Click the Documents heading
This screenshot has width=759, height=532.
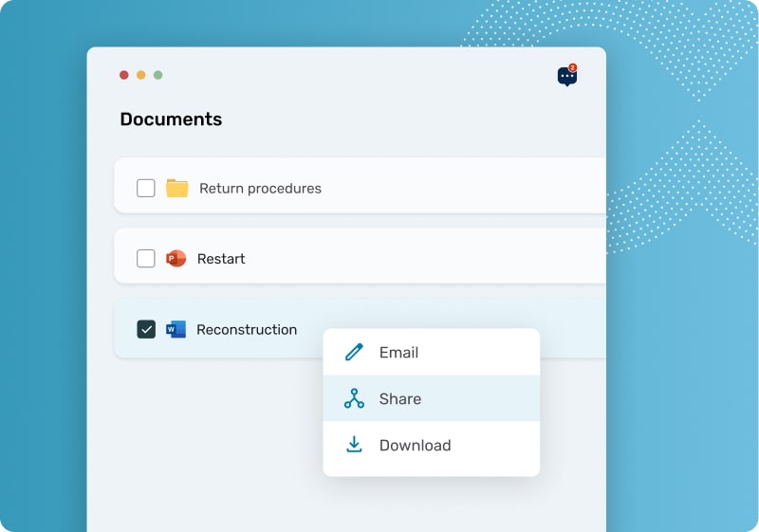coord(171,119)
